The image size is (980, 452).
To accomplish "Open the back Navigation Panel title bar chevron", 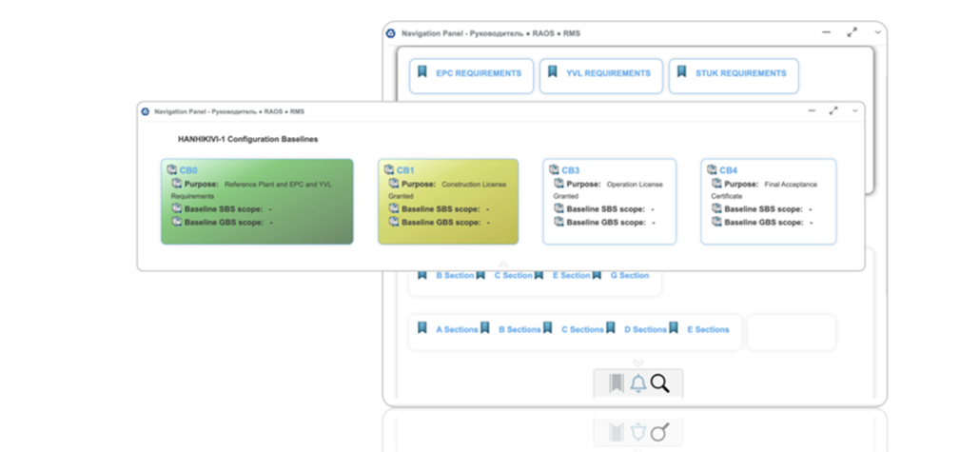I will (x=877, y=32).
